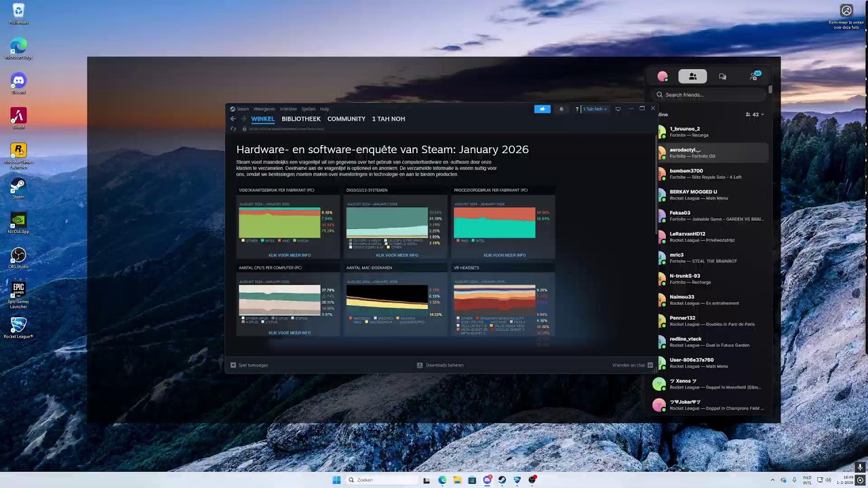The image size is (868, 488).
Task: Open the '1 Tah Noh' account dropdown
Action: [x=595, y=108]
